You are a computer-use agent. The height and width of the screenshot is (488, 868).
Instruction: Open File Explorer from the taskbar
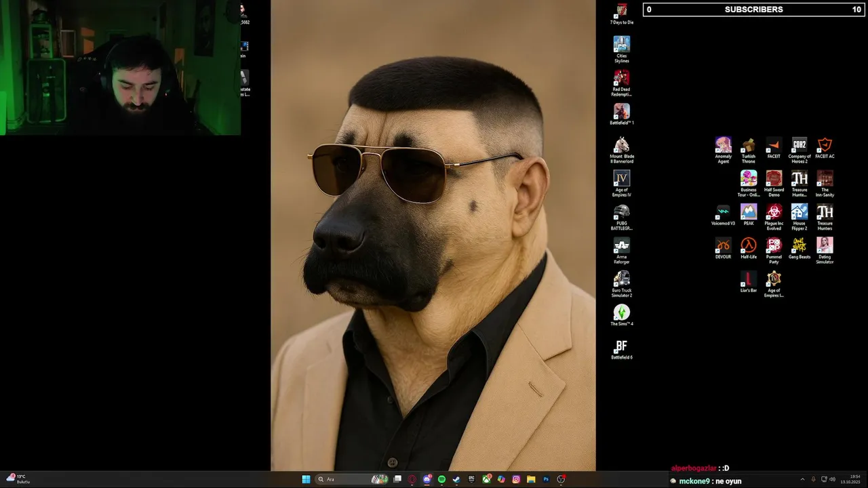[x=531, y=479]
